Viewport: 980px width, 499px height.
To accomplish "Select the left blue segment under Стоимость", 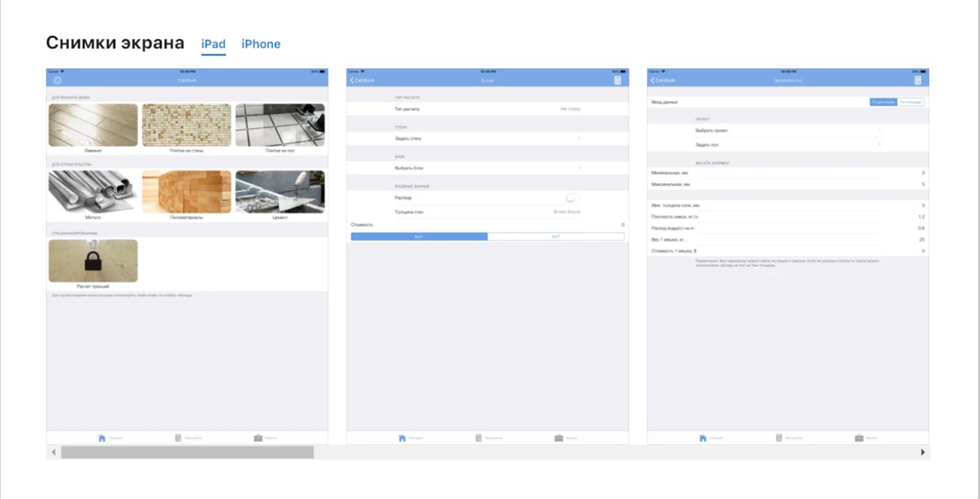I will coord(419,236).
